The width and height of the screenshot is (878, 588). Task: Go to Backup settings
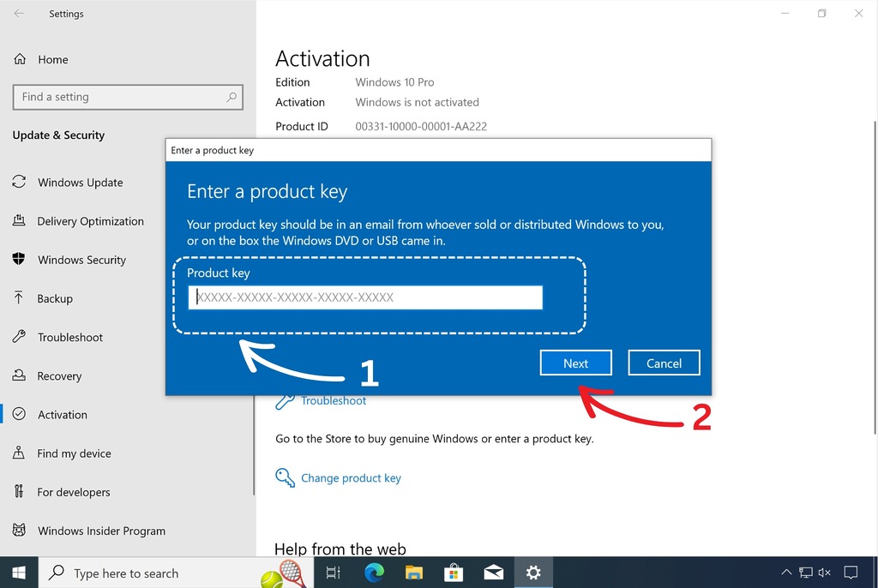(55, 298)
